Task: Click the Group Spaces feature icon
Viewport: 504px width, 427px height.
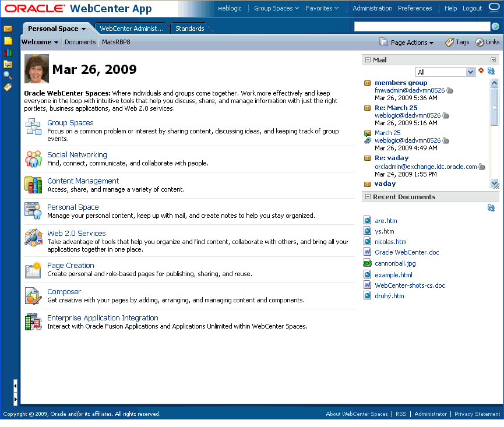Action: coord(33,126)
